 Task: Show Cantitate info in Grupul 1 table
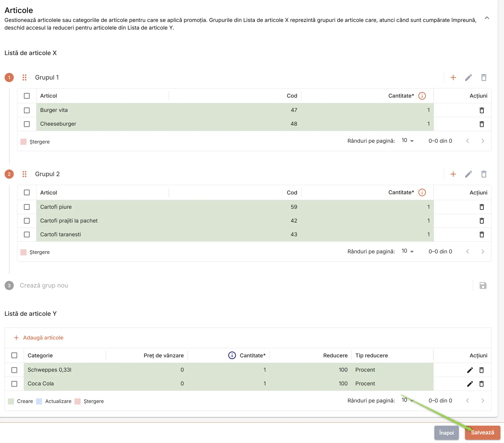[x=422, y=96]
